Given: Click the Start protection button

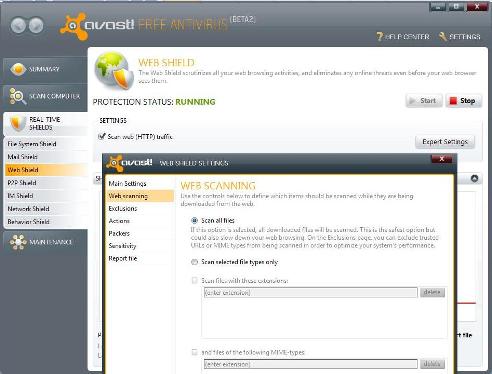Looking at the screenshot, I should 424,101.
